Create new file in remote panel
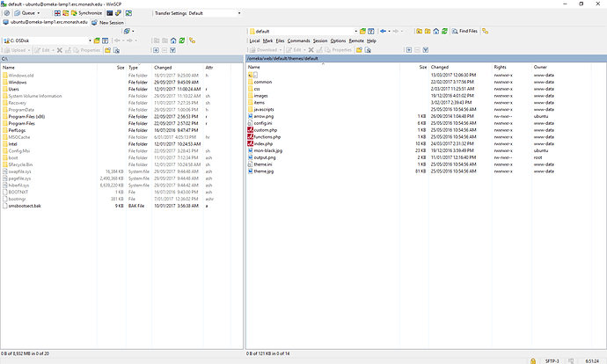This screenshot has height=364, width=607. click(368, 50)
